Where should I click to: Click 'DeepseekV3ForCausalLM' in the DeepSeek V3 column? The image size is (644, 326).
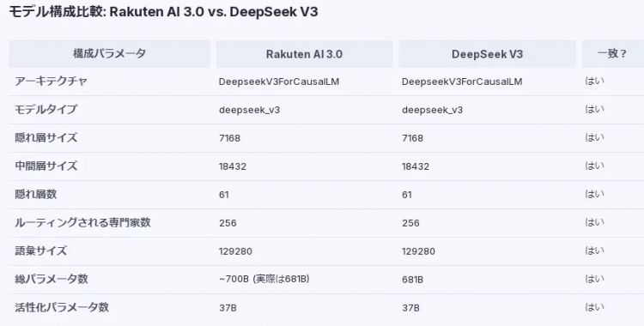462,81
